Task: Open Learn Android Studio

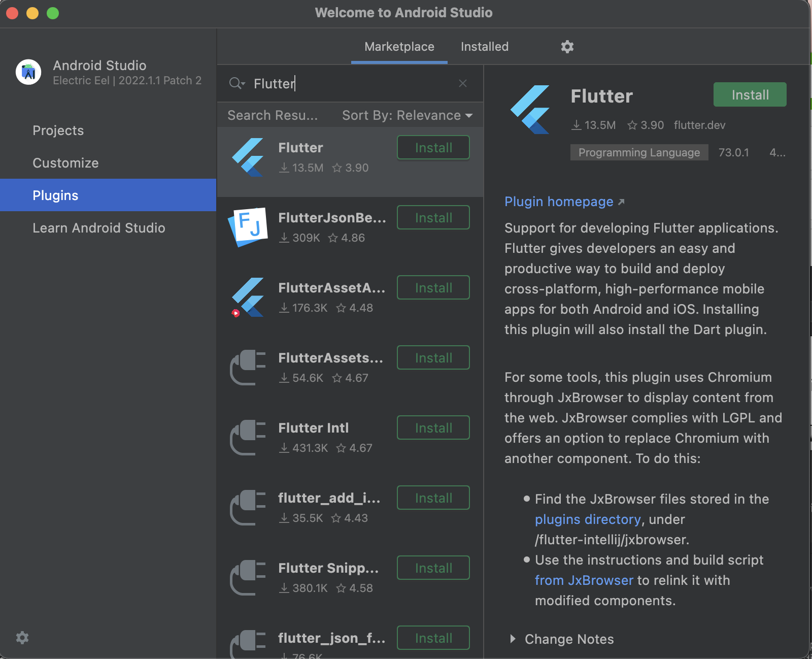Action: click(x=108, y=228)
